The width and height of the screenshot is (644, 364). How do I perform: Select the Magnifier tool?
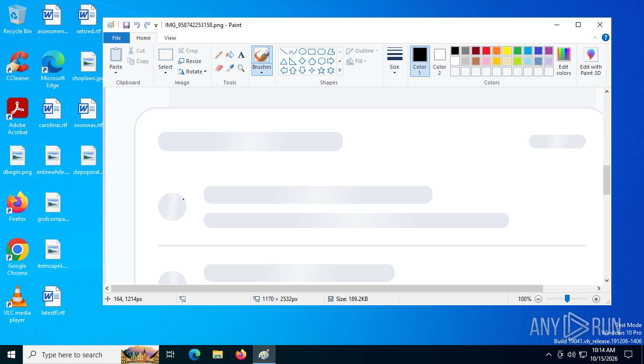click(241, 68)
